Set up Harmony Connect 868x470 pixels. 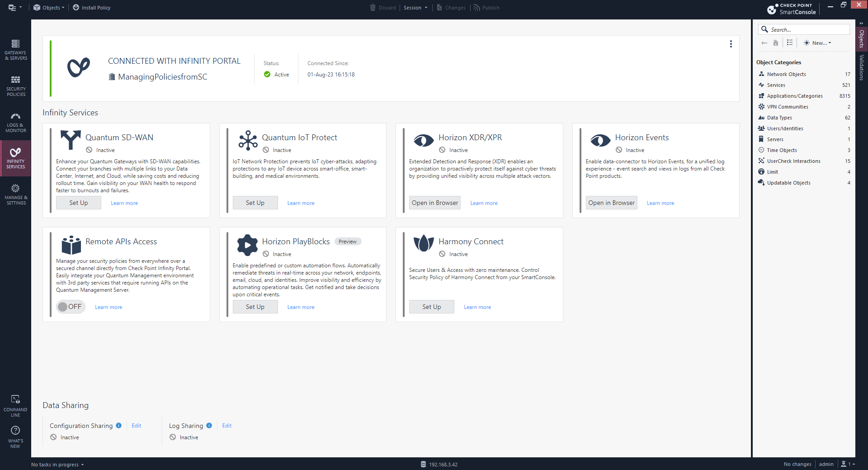tap(431, 307)
